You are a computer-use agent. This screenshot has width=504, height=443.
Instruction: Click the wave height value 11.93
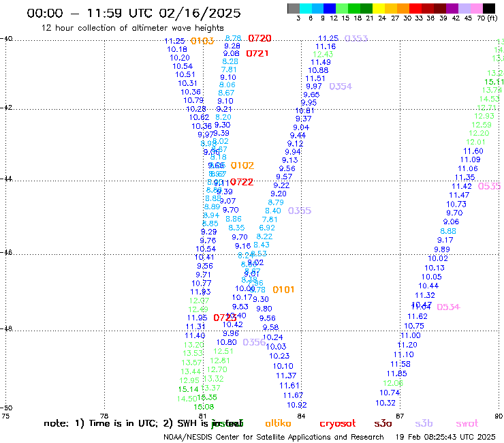200,292
